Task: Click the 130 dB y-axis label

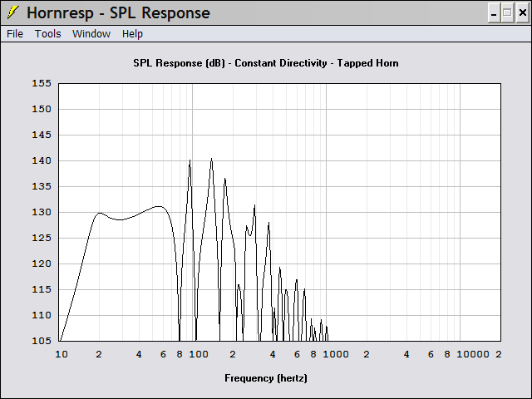Action: point(42,212)
